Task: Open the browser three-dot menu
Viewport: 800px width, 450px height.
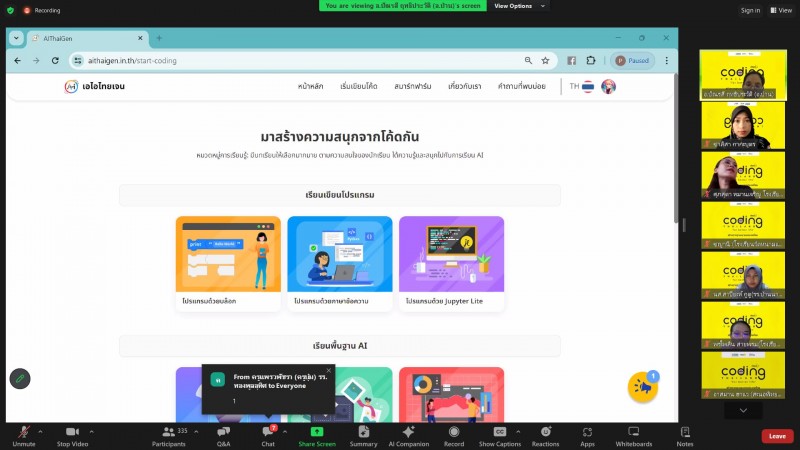Action: 666,61
